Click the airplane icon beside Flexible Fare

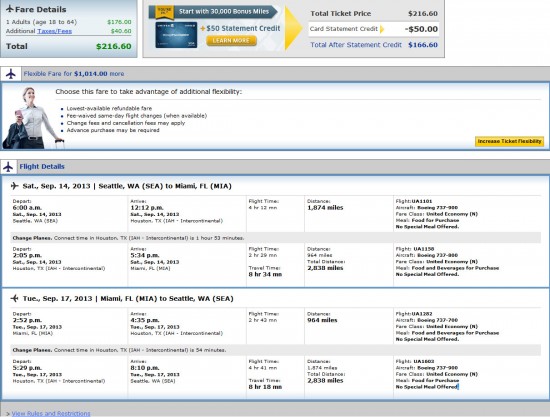pyautogui.click(x=11, y=74)
